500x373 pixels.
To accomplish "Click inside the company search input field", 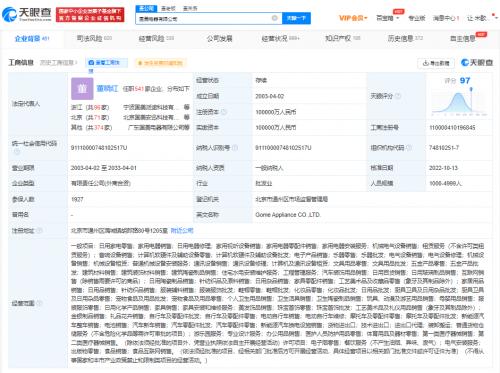I will click(203, 18).
